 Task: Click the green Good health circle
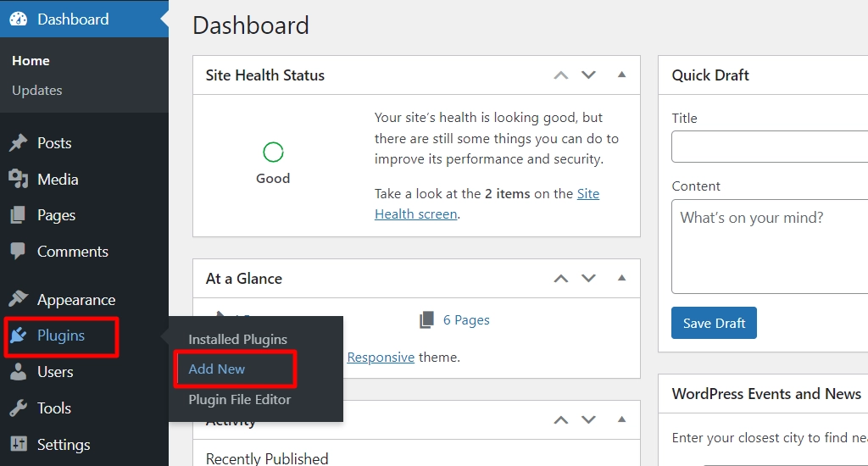click(x=273, y=152)
